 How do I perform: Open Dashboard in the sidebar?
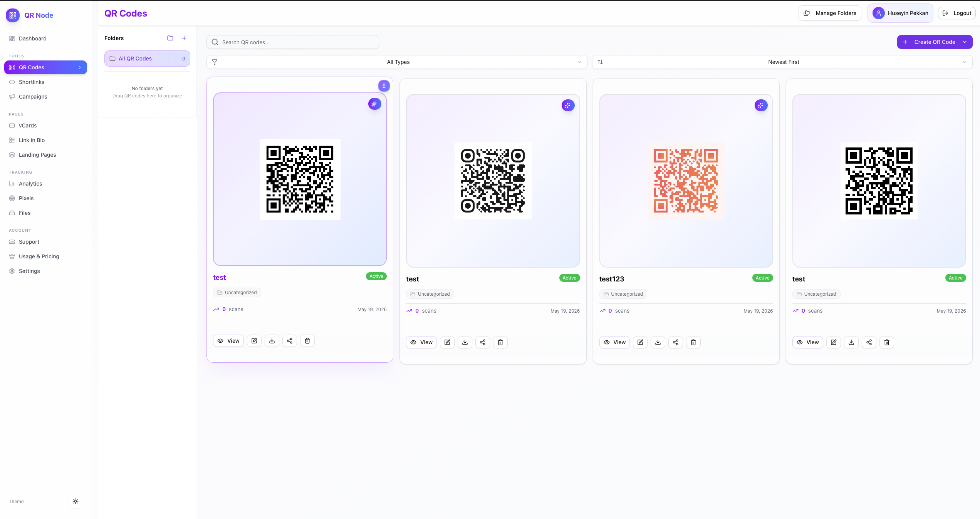coord(45,39)
